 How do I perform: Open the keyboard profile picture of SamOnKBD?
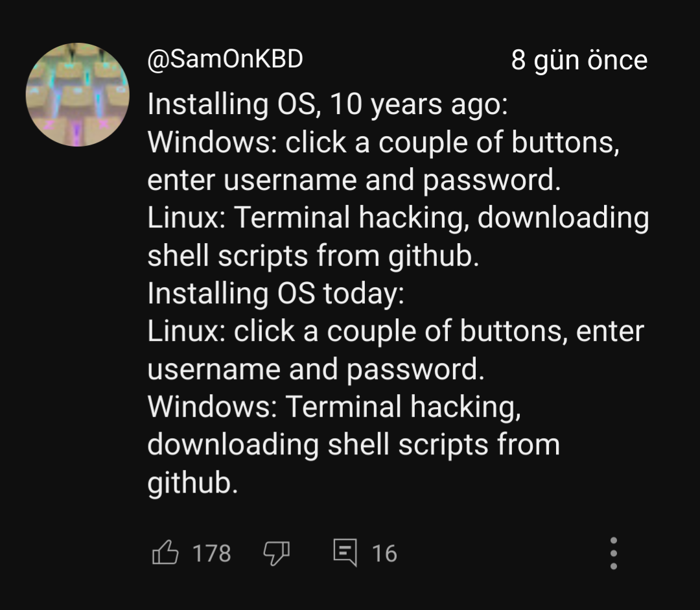pyautogui.click(x=77, y=95)
